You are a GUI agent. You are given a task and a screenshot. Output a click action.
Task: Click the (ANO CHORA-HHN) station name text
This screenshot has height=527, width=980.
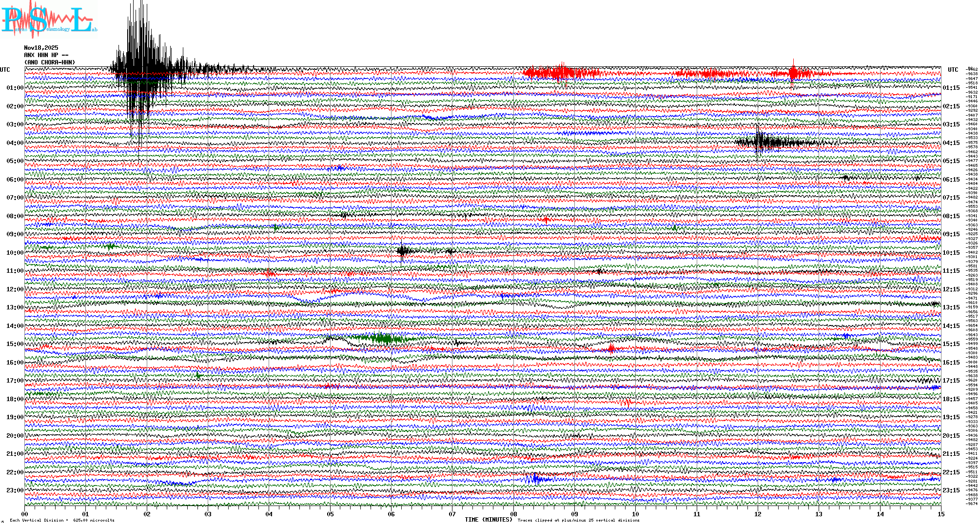[50, 62]
